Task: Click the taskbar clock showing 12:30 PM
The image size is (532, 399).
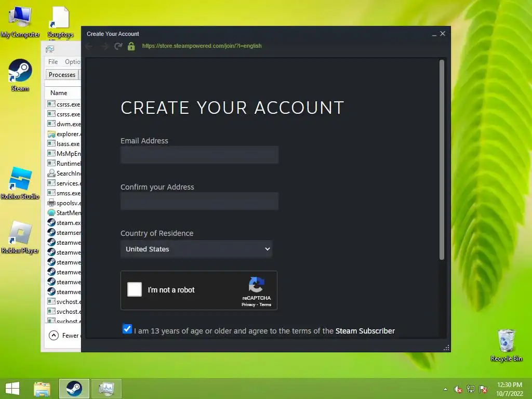Action: click(x=510, y=389)
